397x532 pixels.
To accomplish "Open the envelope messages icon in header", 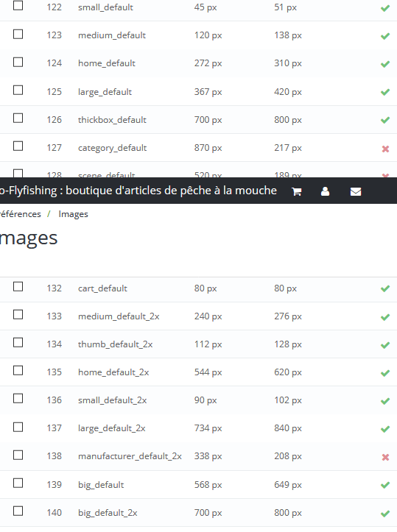I will pos(356,192).
